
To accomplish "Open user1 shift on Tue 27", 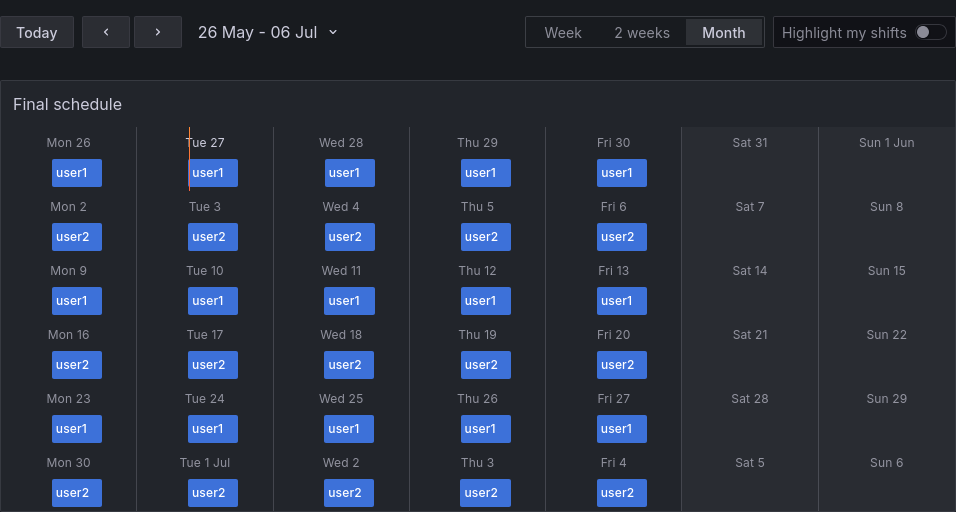I will pos(213,173).
